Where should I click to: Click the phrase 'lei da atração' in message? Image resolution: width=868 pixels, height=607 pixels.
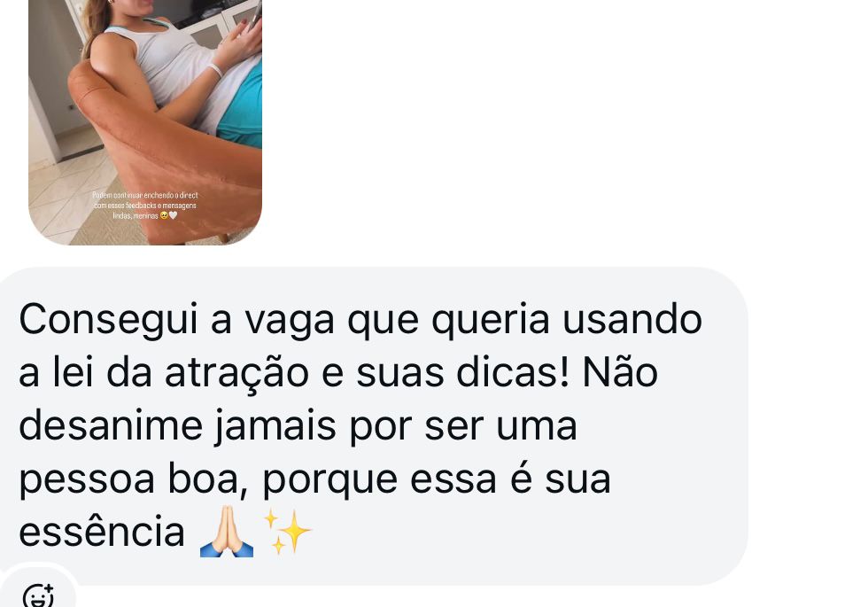(x=181, y=373)
